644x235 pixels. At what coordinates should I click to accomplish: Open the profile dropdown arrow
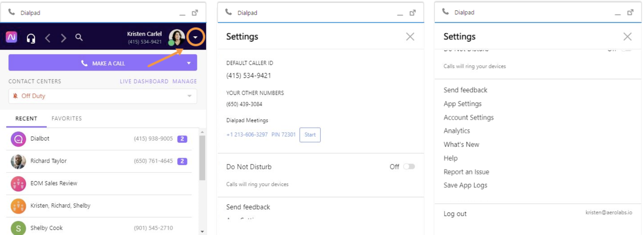pos(195,37)
